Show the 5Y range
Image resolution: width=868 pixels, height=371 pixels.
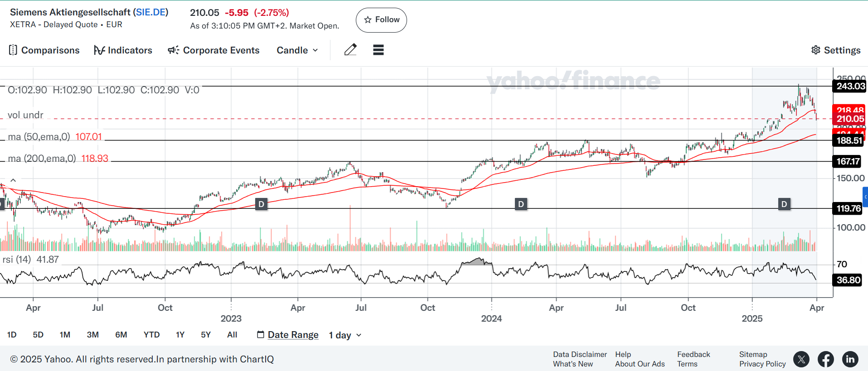pos(206,335)
